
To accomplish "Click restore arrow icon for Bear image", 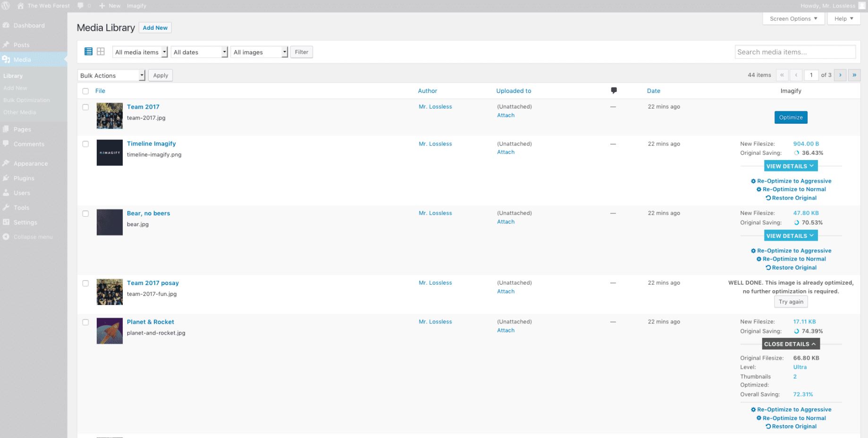I will tap(768, 268).
